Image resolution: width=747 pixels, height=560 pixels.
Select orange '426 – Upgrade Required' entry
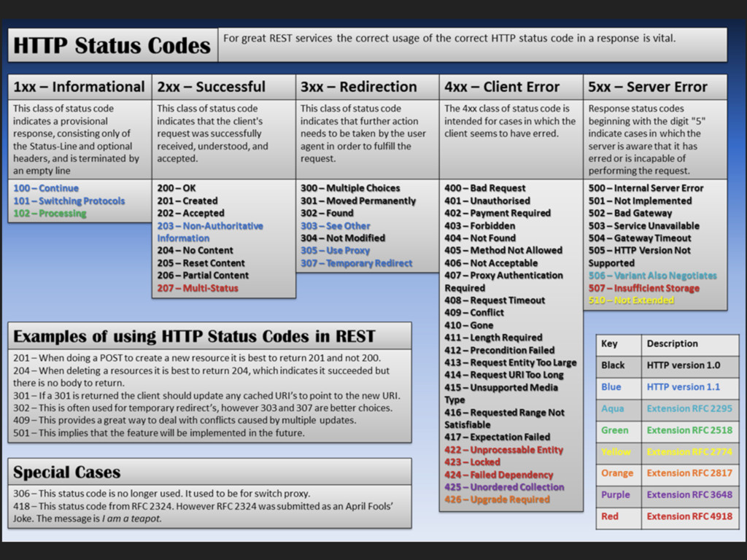pyautogui.click(x=497, y=499)
